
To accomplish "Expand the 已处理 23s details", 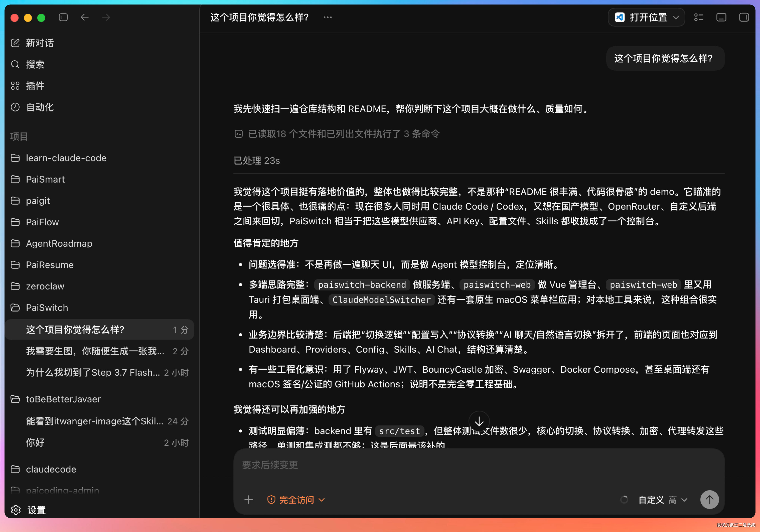I will 257,161.
